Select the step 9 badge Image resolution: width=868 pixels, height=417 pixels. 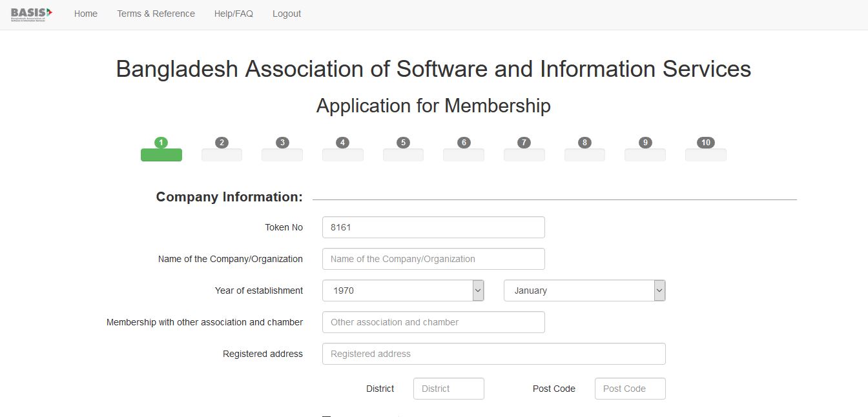(645, 143)
